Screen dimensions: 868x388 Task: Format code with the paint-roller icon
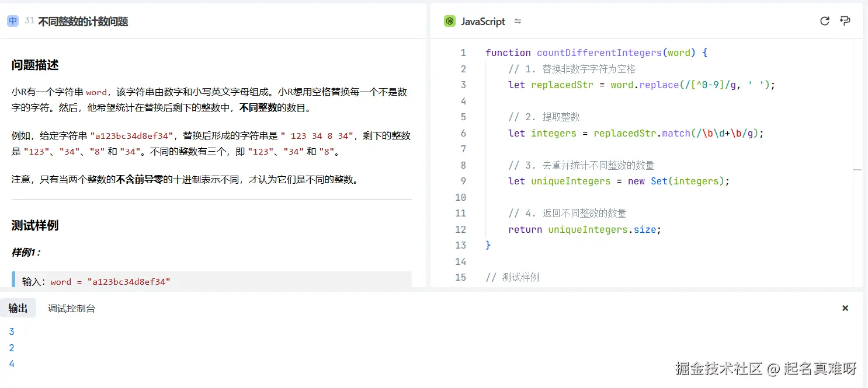(845, 21)
